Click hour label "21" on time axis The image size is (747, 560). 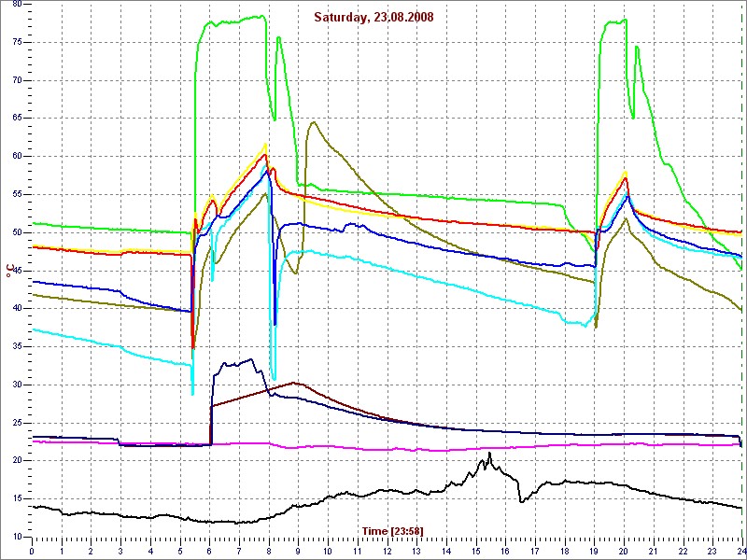coord(653,550)
